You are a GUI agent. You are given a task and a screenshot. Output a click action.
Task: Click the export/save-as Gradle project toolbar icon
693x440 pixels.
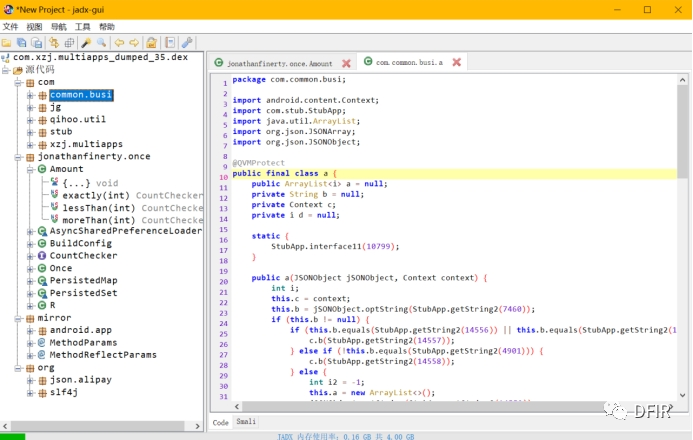pyautogui.click(x=37, y=43)
